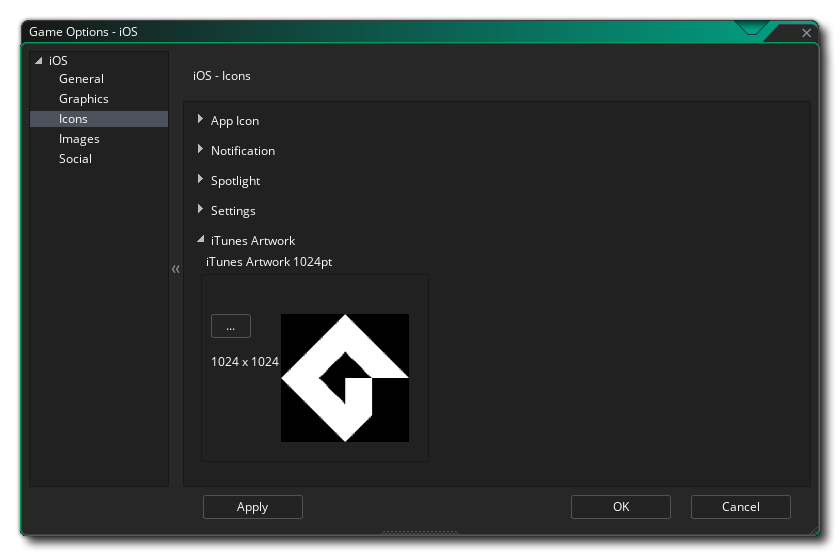Click the dotted resize grip at bottom edge
Screen dimensions: 840x556
420,532
